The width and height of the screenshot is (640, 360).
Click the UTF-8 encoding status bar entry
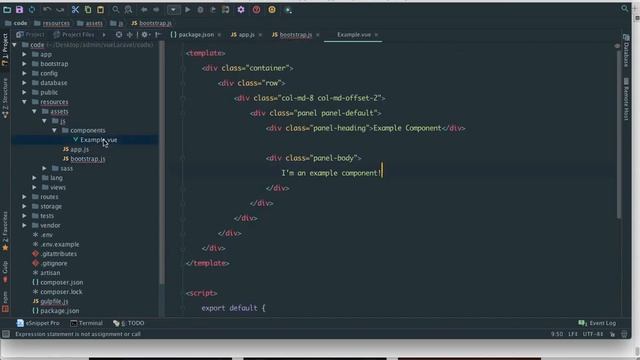(593, 334)
